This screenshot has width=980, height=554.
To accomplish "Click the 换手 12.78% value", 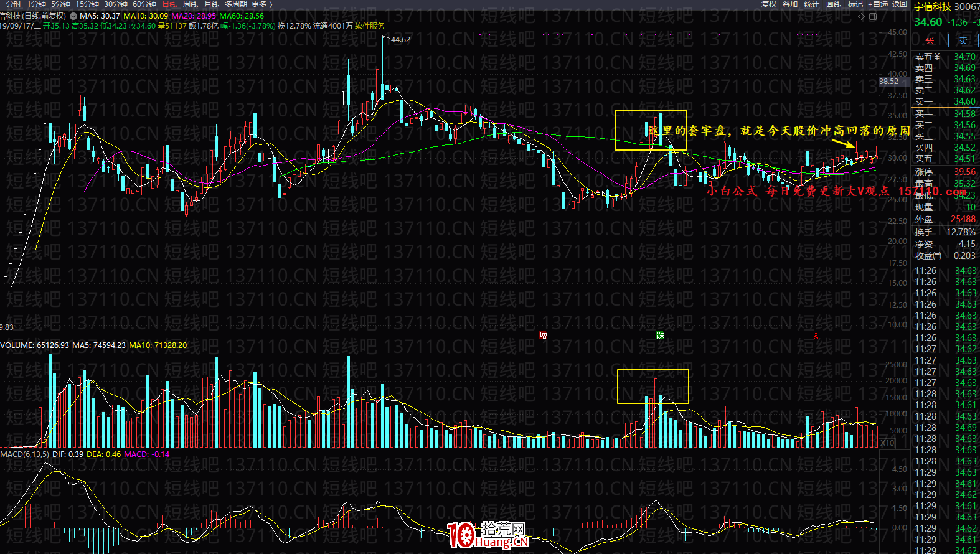I will 961,232.
